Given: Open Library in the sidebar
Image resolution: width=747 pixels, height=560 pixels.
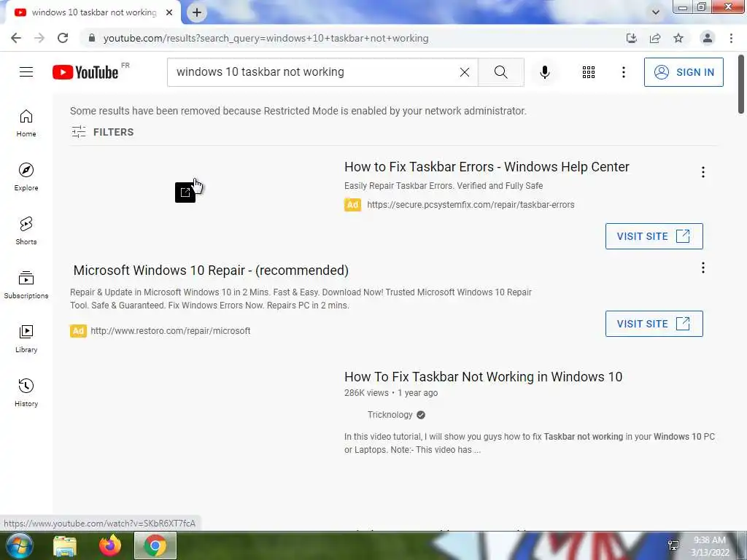Looking at the screenshot, I should pos(26,338).
